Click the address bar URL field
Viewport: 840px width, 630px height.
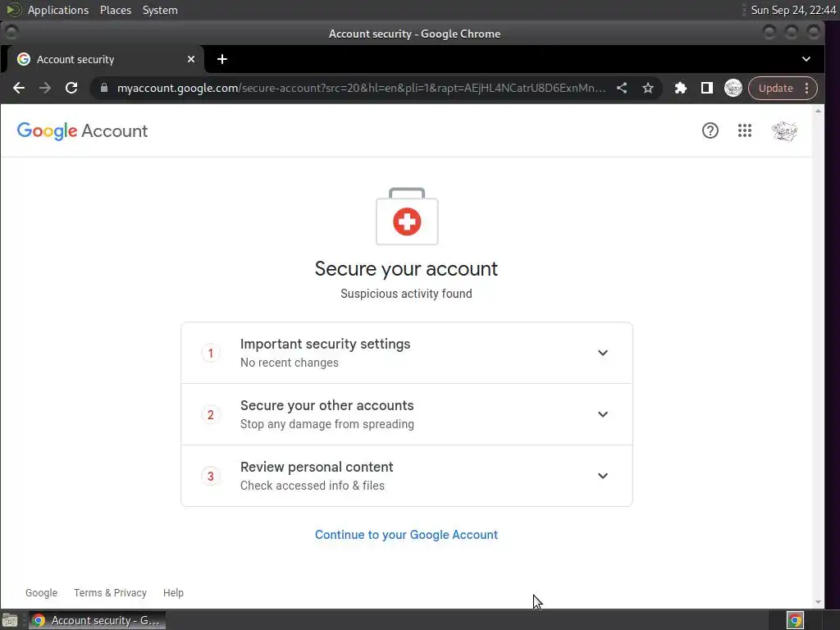361,88
